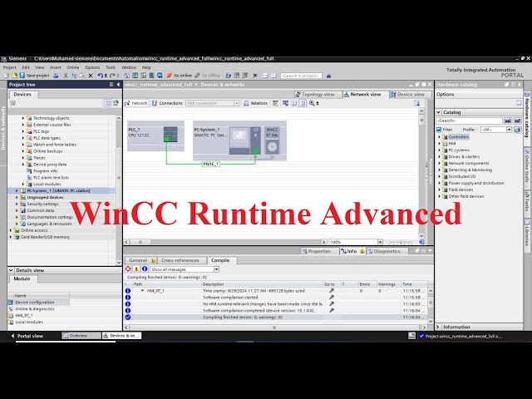Click the Start runtime on PC icon
This screenshot has height=399, width=532.
160,76
